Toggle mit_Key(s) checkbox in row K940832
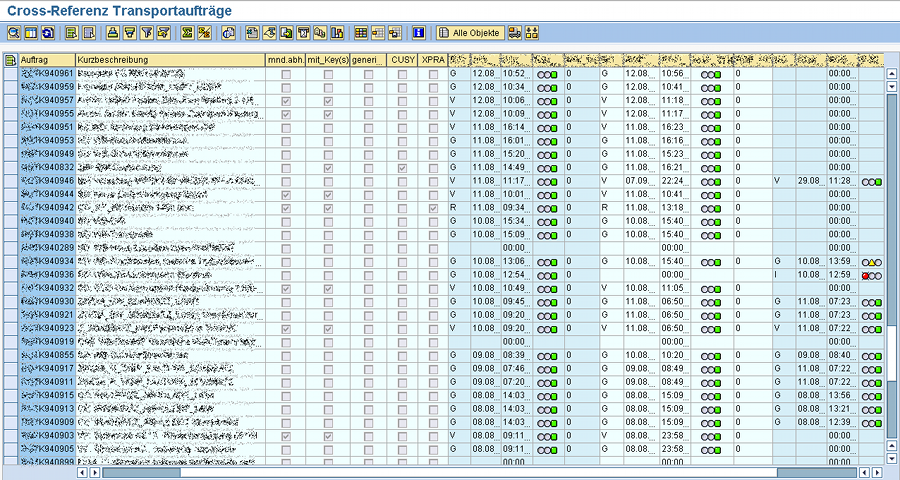This screenshot has width=900, height=480. tap(328, 168)
